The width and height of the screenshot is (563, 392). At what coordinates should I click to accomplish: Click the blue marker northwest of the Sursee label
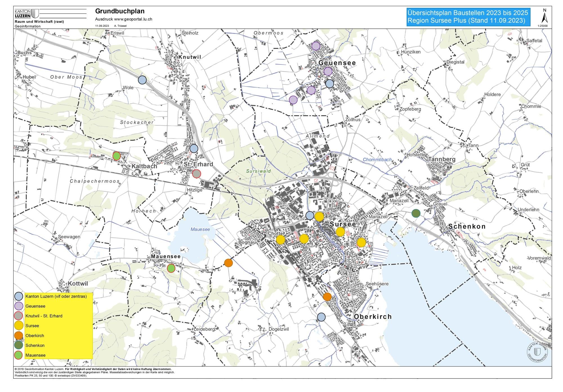[x=310, y=216]
